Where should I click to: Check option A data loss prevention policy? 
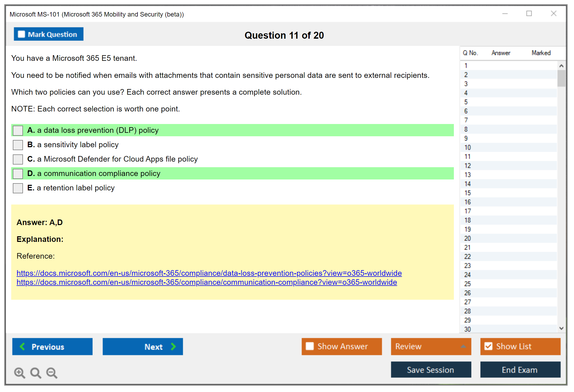(18, 130)
